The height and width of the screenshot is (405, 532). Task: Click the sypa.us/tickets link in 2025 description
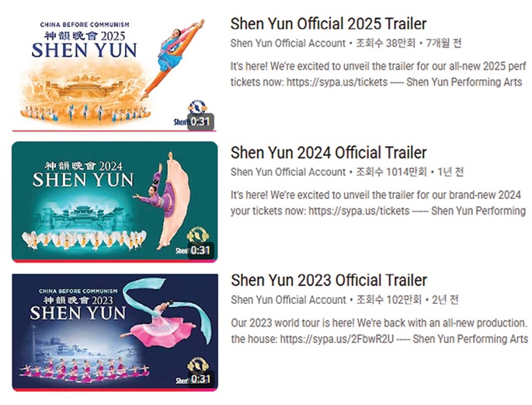(x=337, y=82)
